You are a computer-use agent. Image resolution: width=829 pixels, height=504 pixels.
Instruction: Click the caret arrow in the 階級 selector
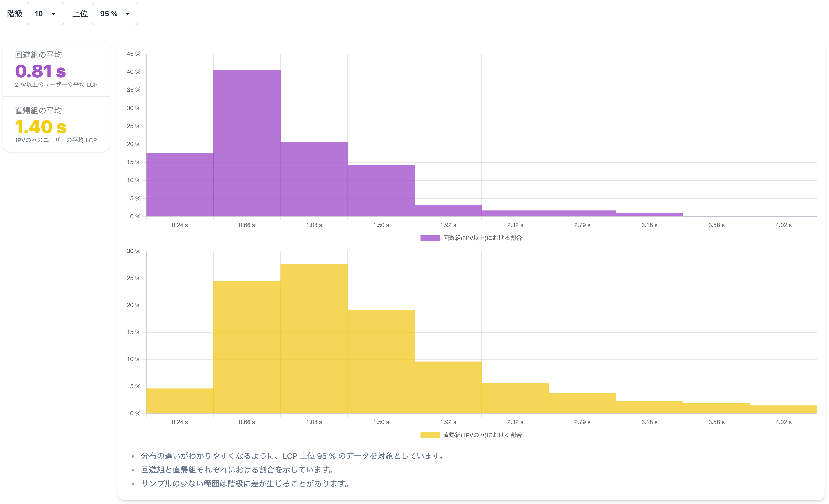pyautogui.click(x=54, y=14)
